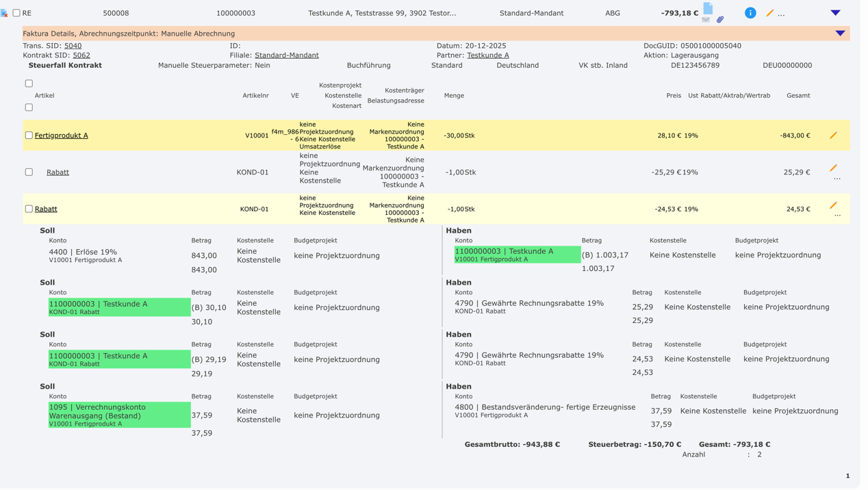868x490 pixels.
Task: Open three-dot menu on 24,53 € Rabatt row
Action: pos(837,216)
